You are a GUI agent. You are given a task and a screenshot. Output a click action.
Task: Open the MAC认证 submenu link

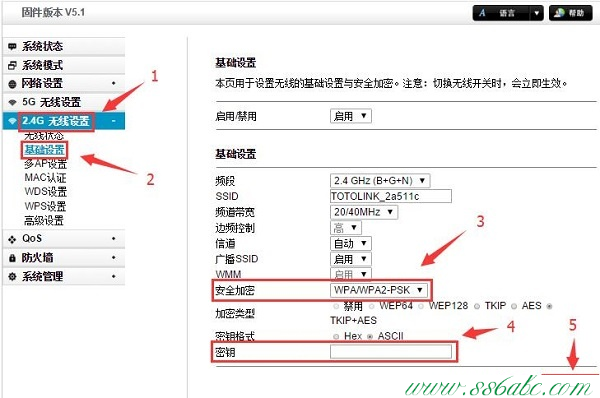pyautogui.click(x=45, y=178)
